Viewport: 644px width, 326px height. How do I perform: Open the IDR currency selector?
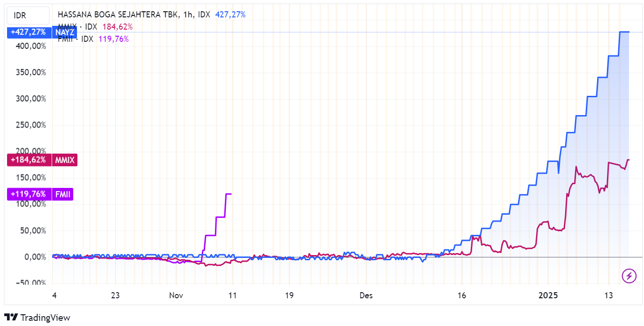tap(28, 16)
